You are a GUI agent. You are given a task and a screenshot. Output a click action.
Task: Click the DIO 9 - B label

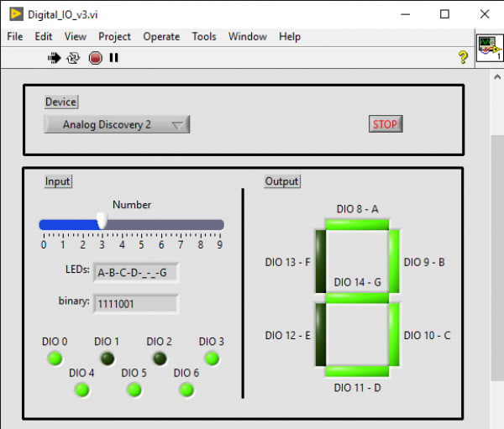coord(424,262)
